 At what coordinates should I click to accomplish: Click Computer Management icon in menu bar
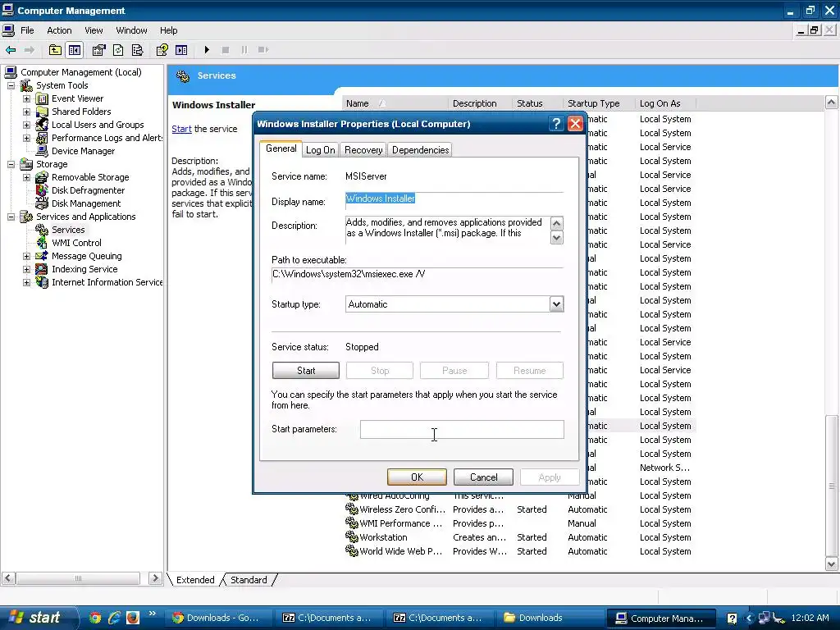coord(8,30)
